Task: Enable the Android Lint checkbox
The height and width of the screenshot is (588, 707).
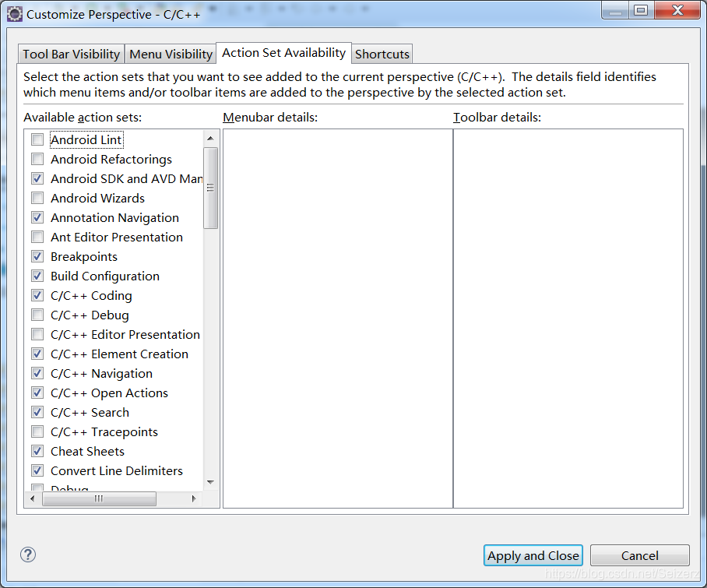Action: [37, 139]
